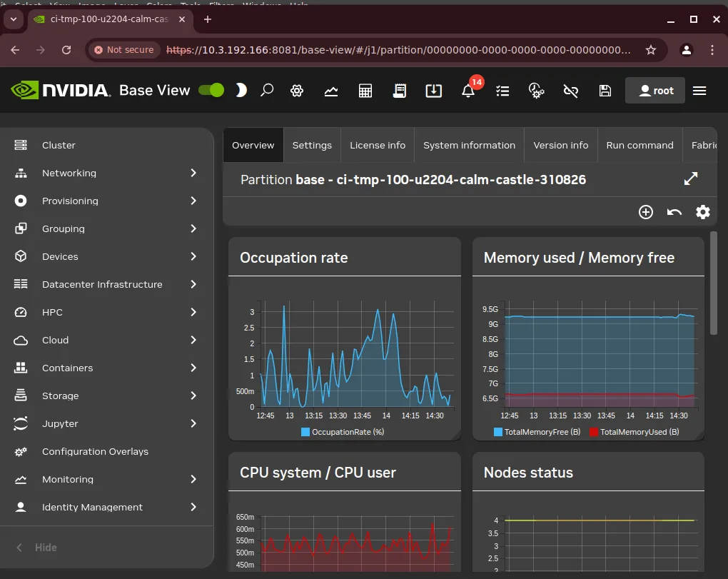Image resolution: width=728 pixels, height=579 pixels.
Task: Switch to the System information tab
Action: [469, 145]
